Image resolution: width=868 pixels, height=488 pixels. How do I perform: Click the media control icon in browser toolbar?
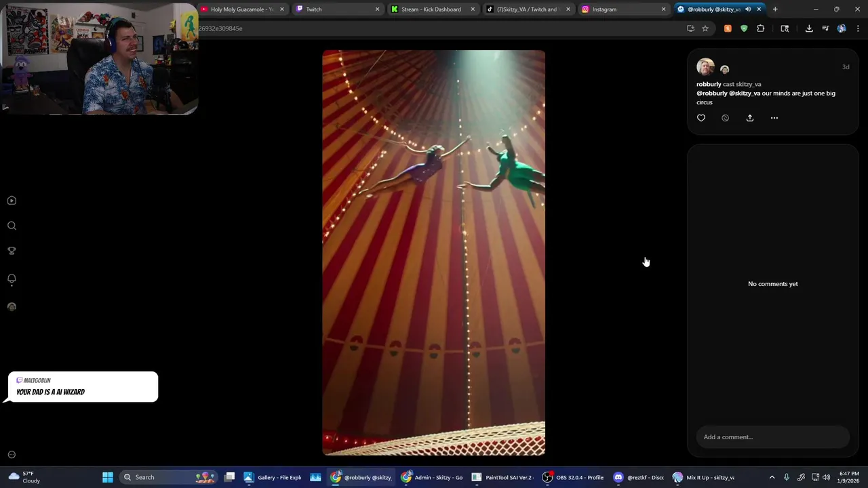point(825,28)
